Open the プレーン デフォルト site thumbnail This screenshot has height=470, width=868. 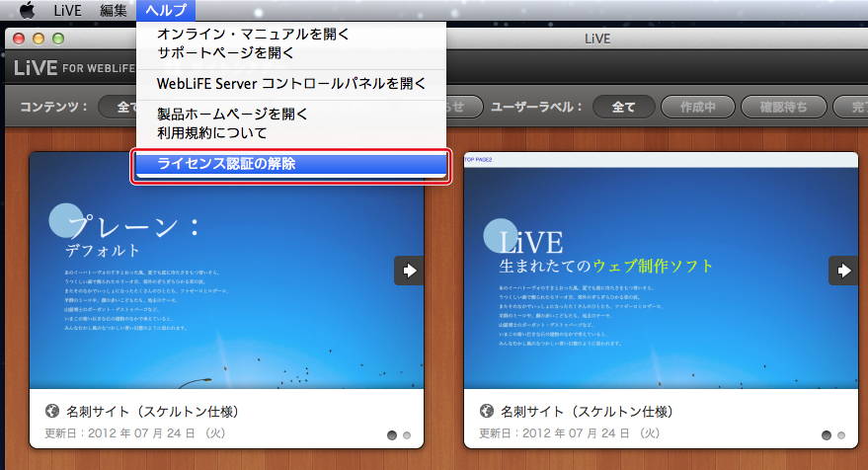coord(226,271)
